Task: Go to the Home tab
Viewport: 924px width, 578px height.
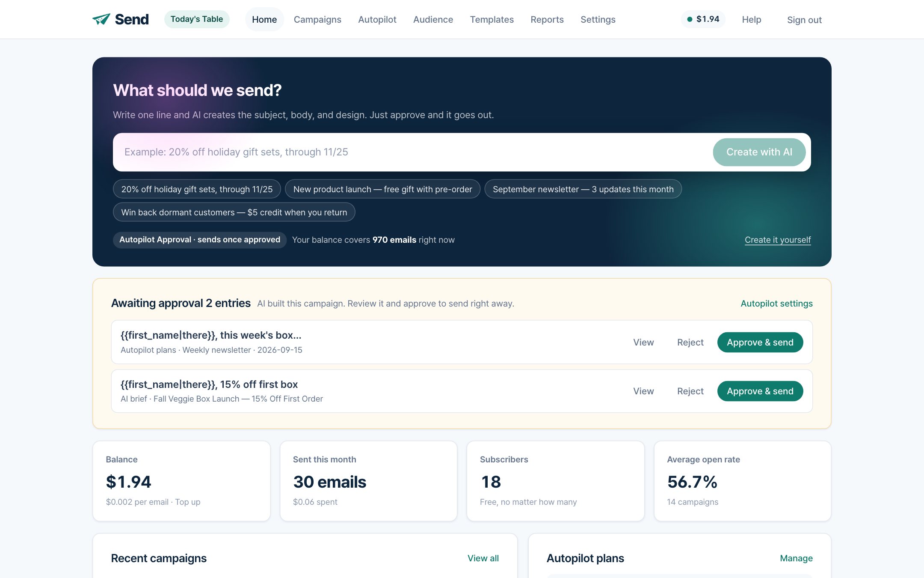Action: pos(264,19)
